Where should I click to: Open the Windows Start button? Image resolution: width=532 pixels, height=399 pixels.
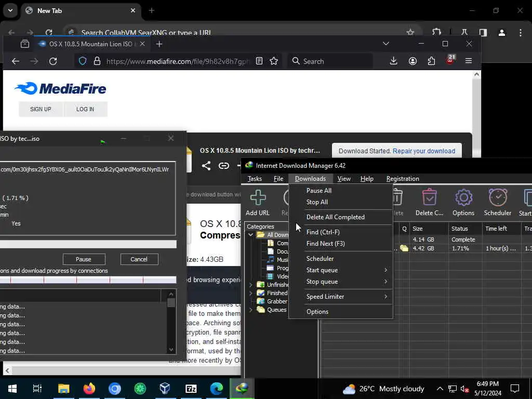pyautogui.click(x=12, y=389)
